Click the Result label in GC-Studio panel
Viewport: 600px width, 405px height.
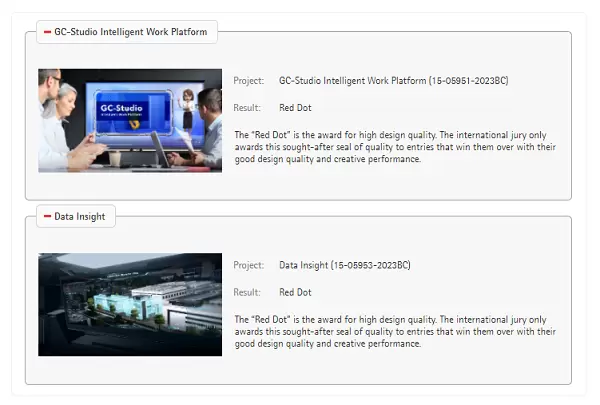pyautogui.click(x=247, y=108)
